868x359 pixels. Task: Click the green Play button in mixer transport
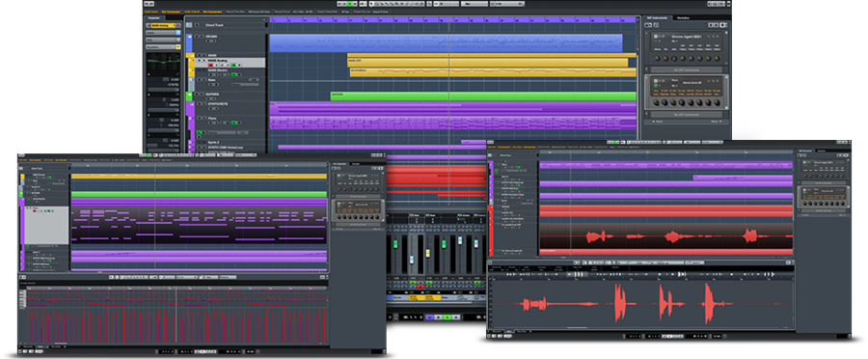(448, 317)
